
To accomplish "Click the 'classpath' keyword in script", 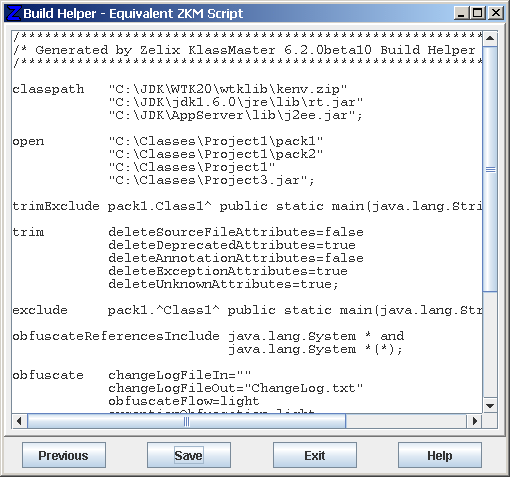I will pos(48,90).
